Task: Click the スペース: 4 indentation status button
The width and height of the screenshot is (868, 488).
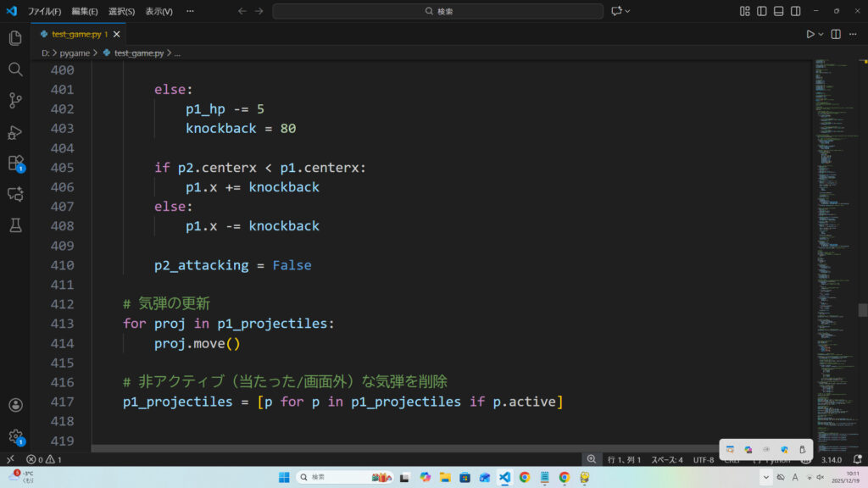Action: click(x=666, y=459)
